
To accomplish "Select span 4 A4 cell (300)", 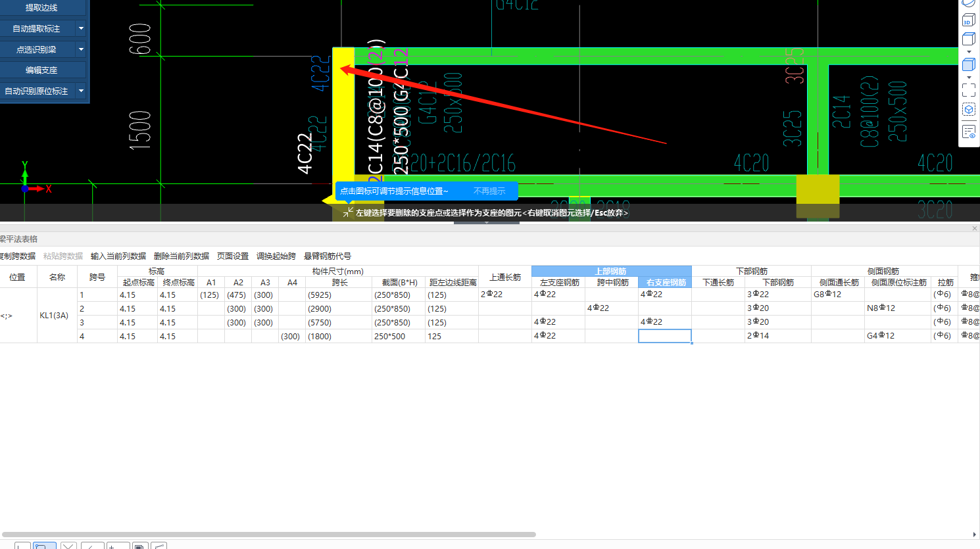I will [x=291, y=336].
